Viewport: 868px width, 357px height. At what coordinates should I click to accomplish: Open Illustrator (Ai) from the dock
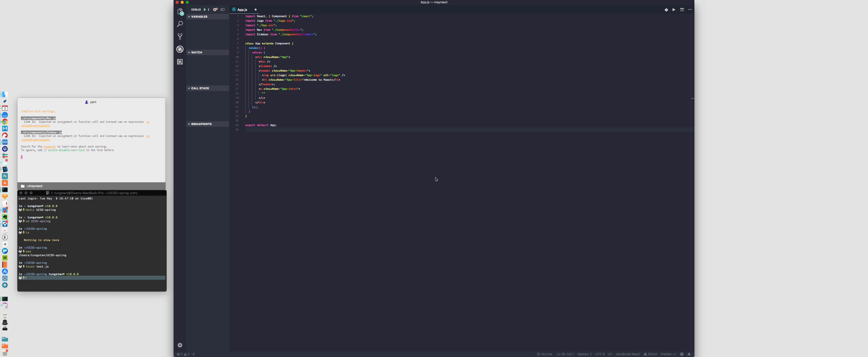click(5, 183)
